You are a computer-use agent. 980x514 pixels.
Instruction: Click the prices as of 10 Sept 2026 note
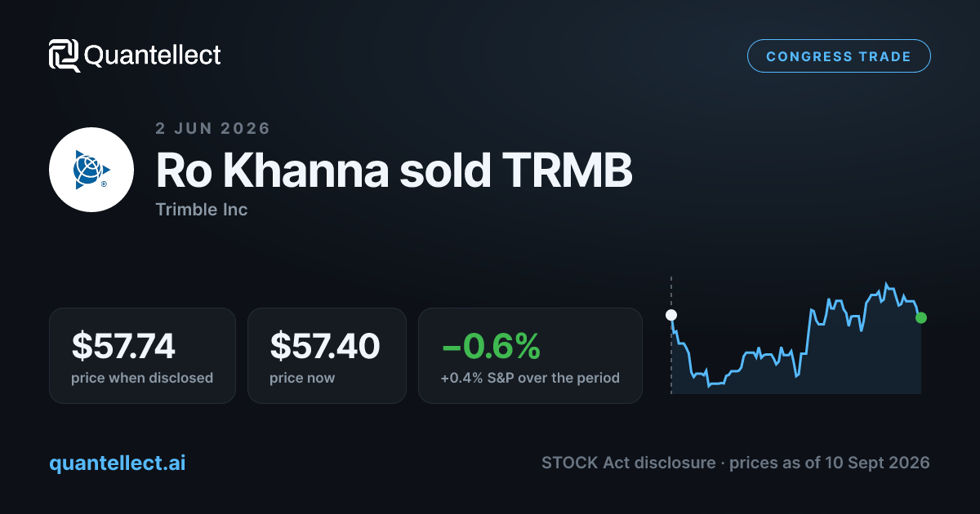pyautogui.click(x=830, y=463)
